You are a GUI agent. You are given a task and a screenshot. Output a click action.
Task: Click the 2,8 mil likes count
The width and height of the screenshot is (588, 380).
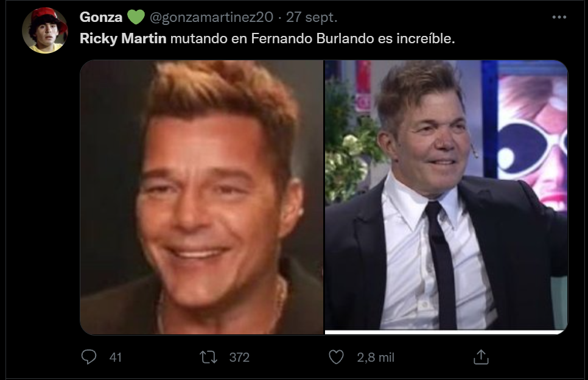pyautogui.click(x=376, y=357)
